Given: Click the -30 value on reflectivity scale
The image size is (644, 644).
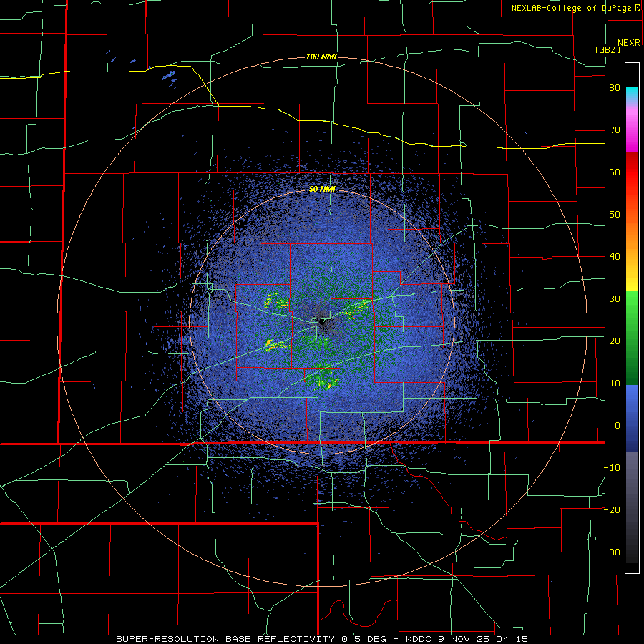Looking at the screenshot, I should click(612, 552).
